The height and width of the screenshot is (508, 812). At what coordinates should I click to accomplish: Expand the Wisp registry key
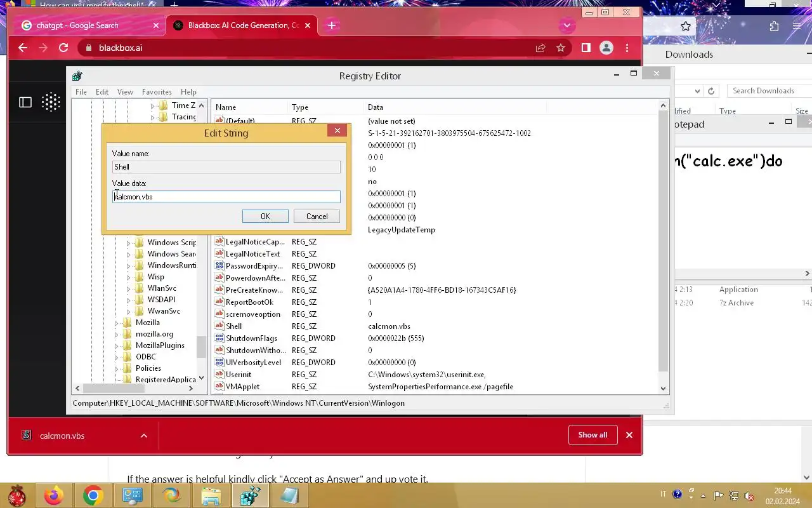(129, 277)
